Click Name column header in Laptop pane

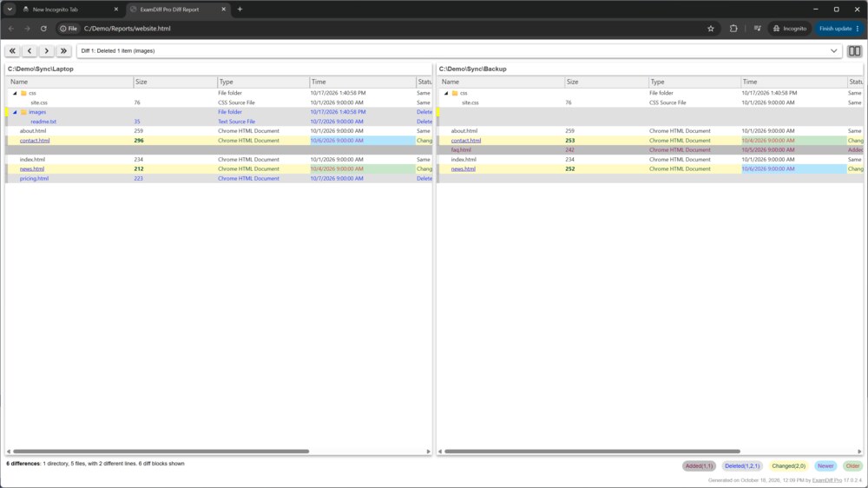coord(70,82)
